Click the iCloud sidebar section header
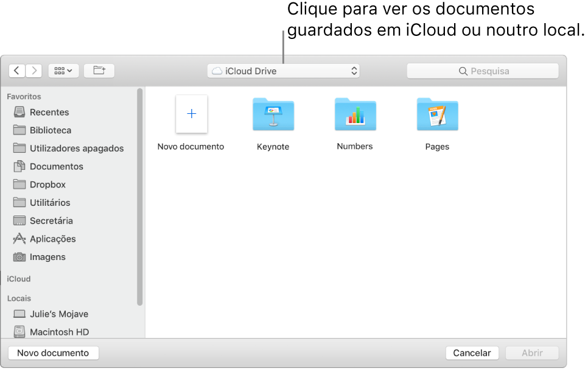This screenshot has width=588, height=369. click(19, 279)
